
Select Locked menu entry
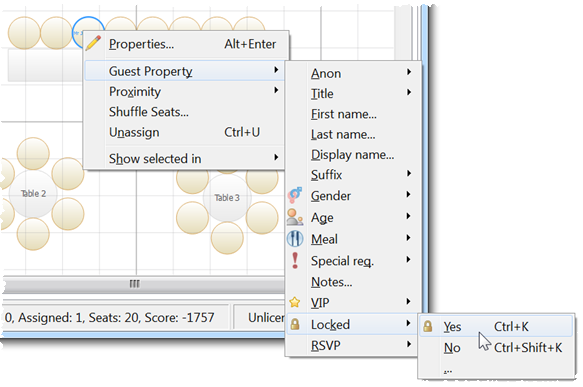353,324
